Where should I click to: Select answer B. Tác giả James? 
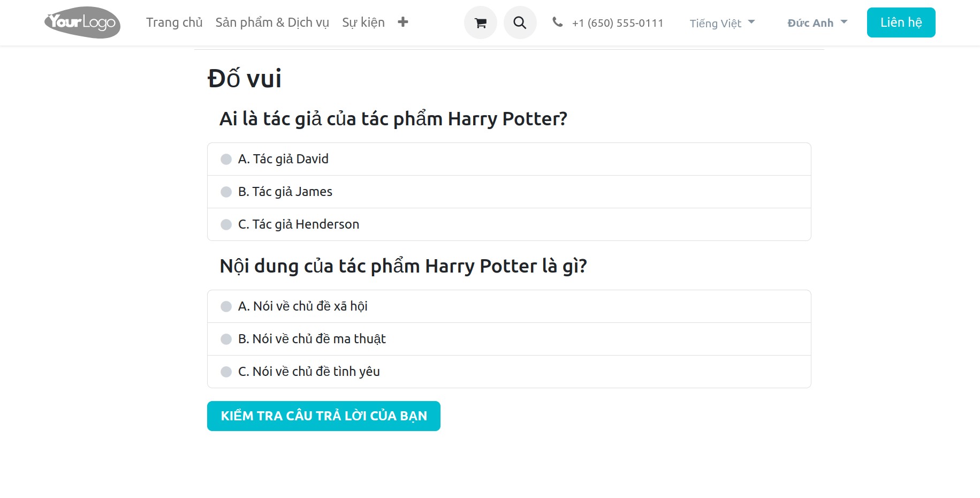(509, 192)
